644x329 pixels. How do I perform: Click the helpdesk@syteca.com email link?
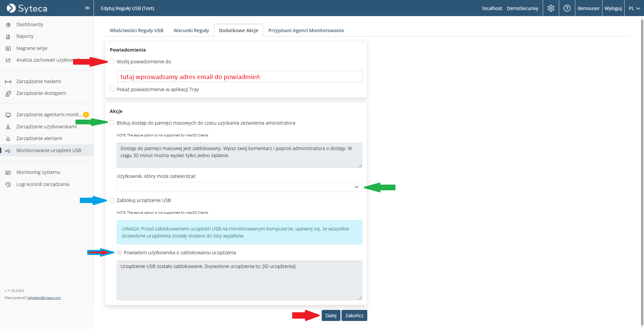(x=44, y=298)
